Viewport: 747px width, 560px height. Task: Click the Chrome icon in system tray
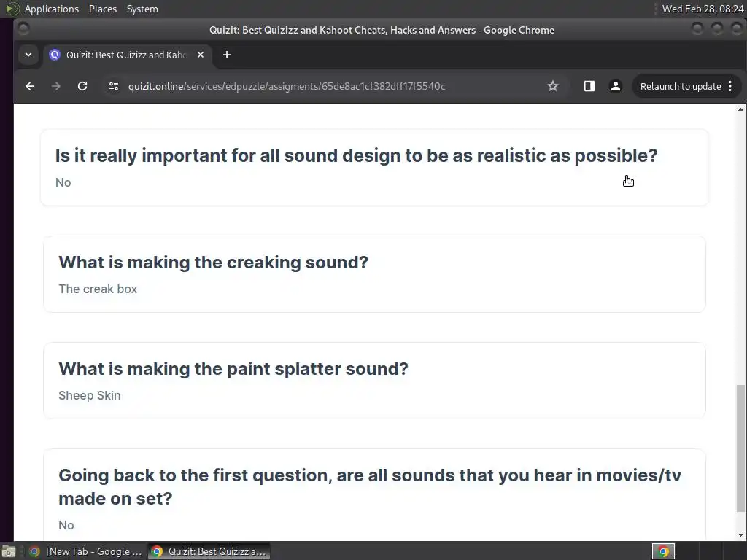point(663,551)
